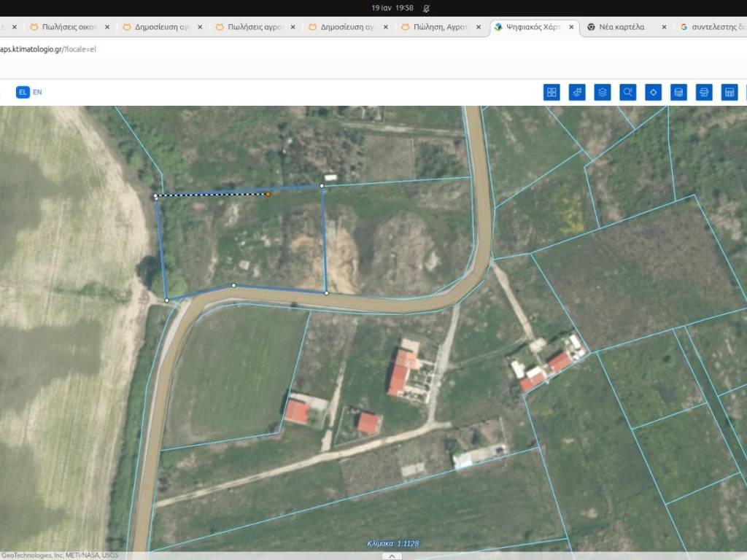The width and height of the screenshot is (747, 560).
Task: Switch to the Νέα καρτέλα tab
Action: (621, 27)
